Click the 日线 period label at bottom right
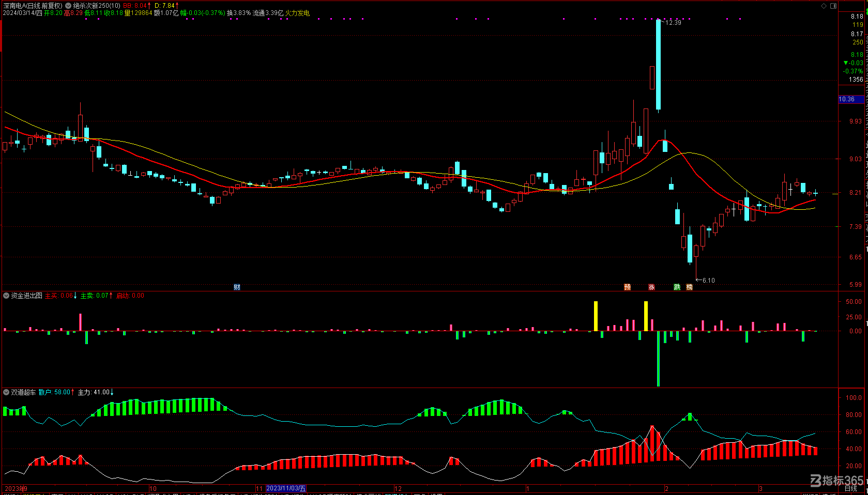The height and width of the screenshot is (495, 868). 850,488
